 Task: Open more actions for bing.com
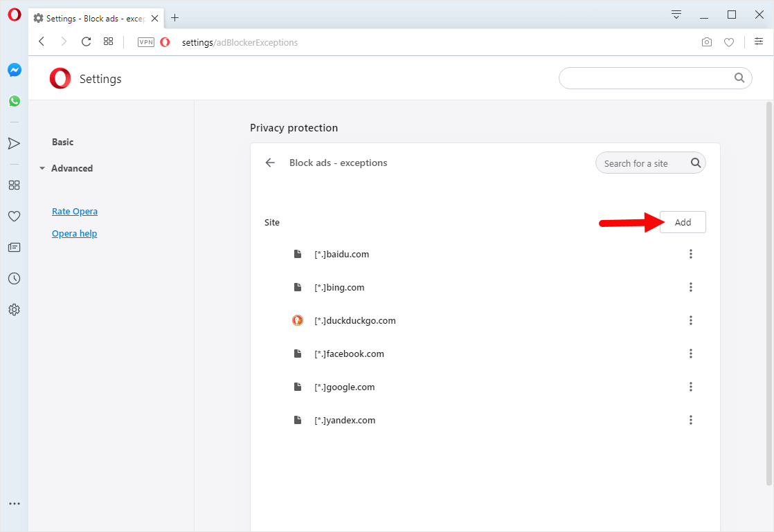[691, 287]
